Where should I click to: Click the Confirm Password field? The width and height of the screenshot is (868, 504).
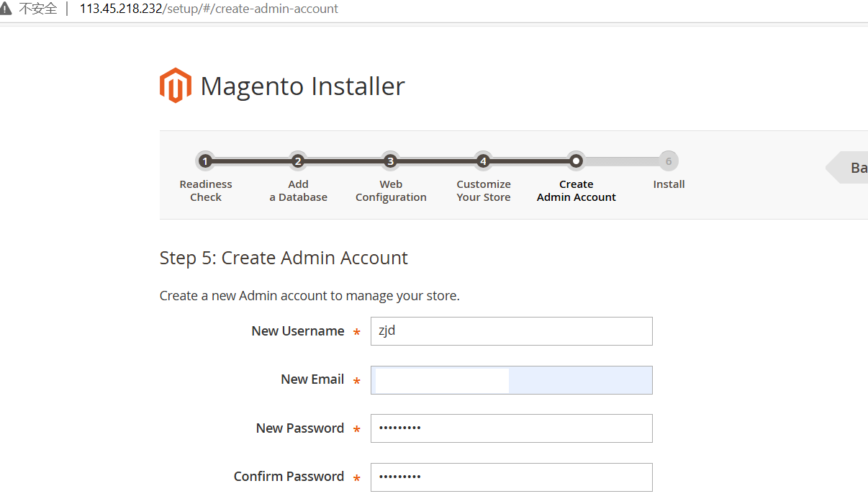click(511, 477)
